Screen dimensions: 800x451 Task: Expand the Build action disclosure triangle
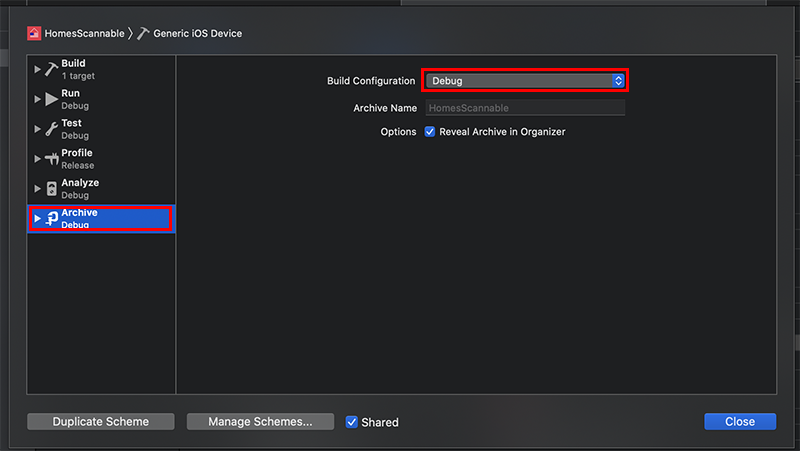pos(37,69)
